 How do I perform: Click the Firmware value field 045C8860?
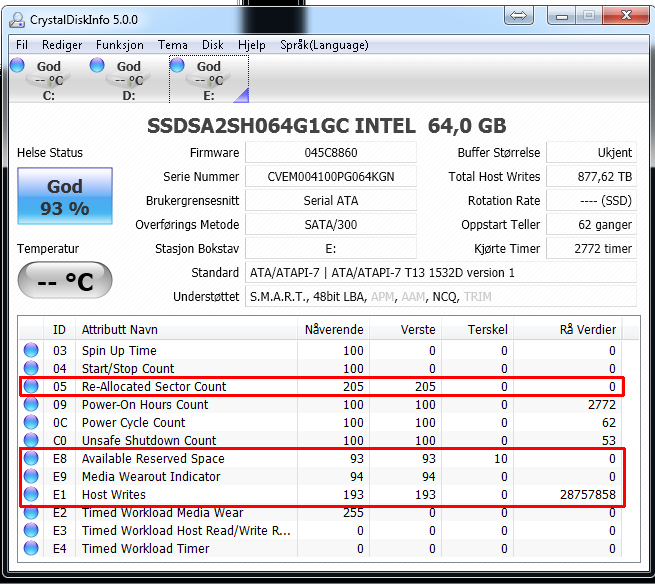330,152
